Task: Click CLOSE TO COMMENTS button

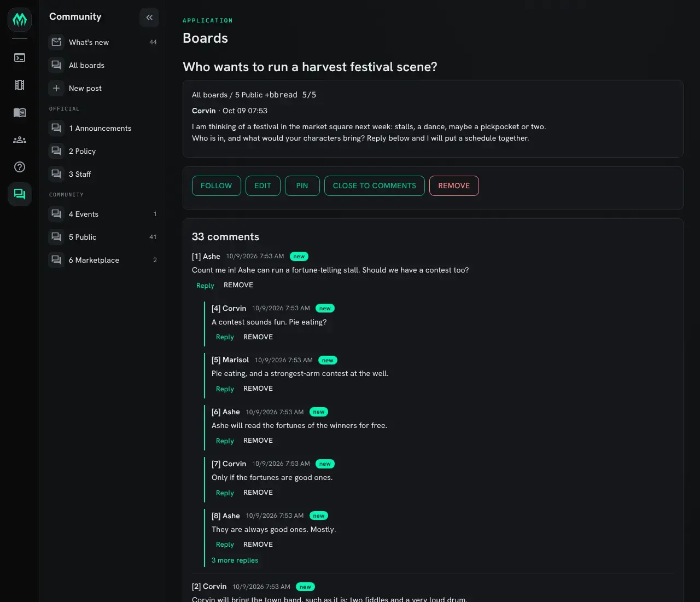Action: point(375,186)
